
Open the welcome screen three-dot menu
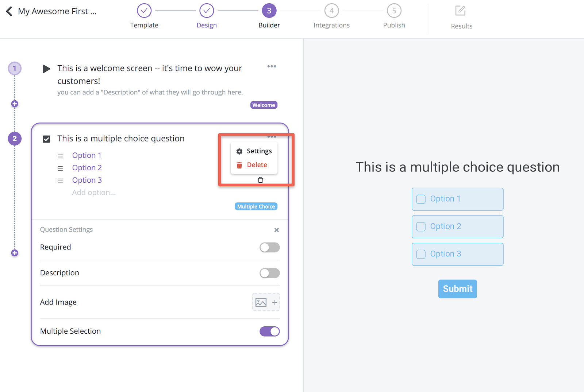point(272,66)
